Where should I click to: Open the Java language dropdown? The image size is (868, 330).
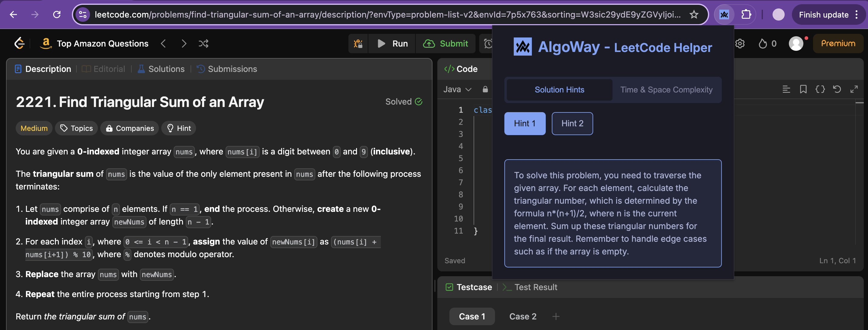tap(457, 89)
